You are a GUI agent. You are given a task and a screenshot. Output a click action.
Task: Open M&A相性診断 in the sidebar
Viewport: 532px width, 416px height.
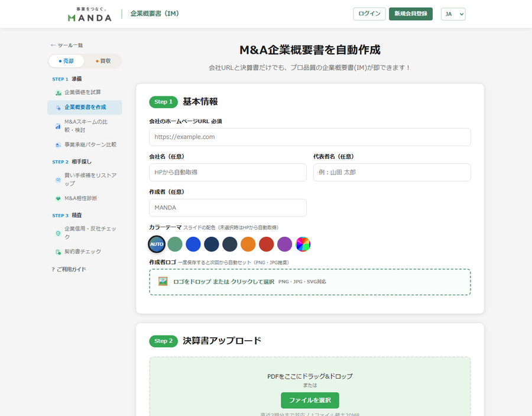pyautogui.click(x=85, y=198)
